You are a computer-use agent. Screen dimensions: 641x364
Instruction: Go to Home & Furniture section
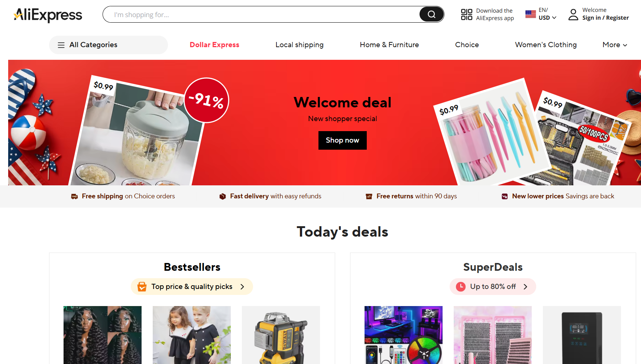389,45
